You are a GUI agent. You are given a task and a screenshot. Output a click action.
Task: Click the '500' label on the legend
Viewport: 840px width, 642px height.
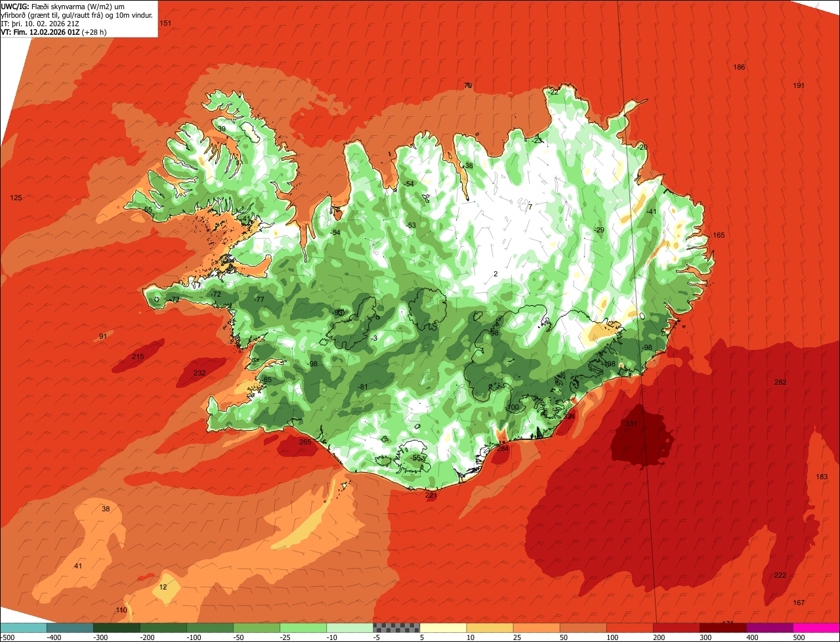[x=799, y=637]
